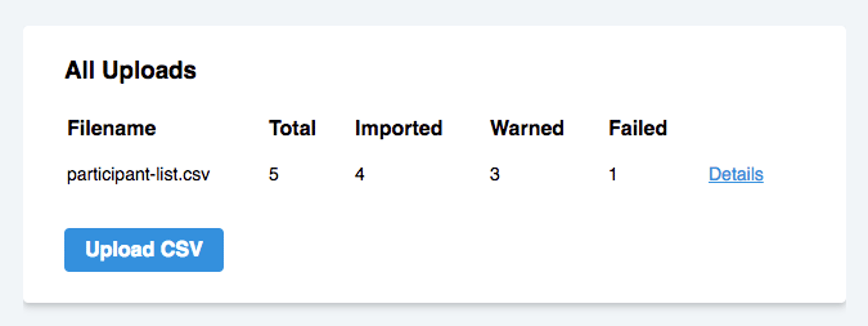
Task: Click the word Upload in the blue button
Action: pos(120,250)
